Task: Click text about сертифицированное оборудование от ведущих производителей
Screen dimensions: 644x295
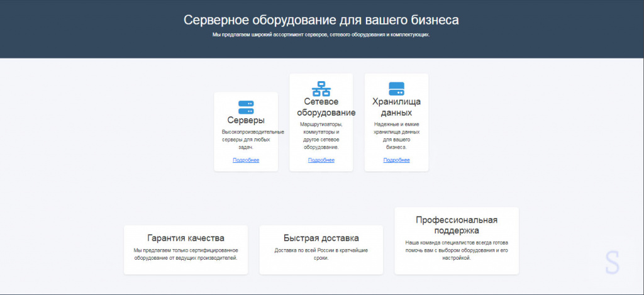Action: (x=186, y=254)
